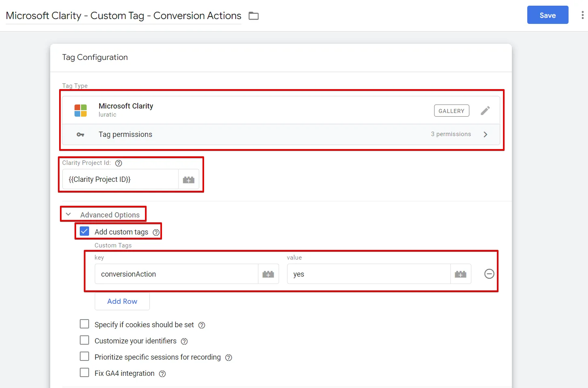Viewport: 588px width, 388px height.
Task: Show help for Customize your identifiers
Action: click(184, 341)
